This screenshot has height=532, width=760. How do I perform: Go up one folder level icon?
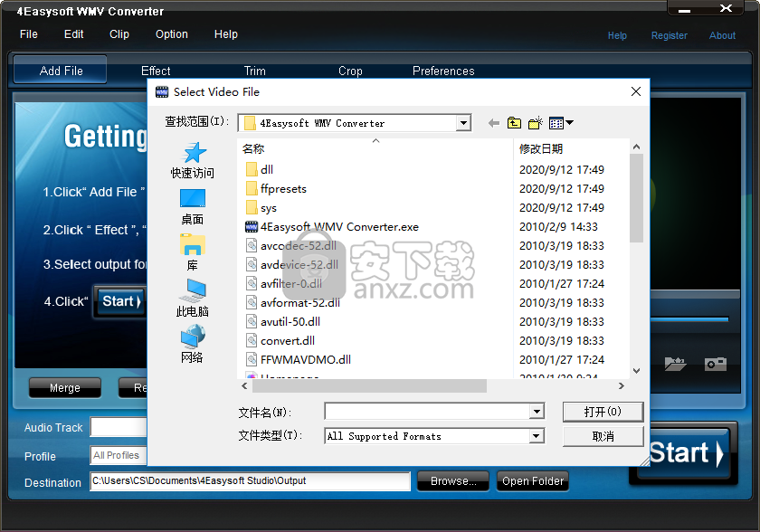pyautogui.click(x=514, y=123)
